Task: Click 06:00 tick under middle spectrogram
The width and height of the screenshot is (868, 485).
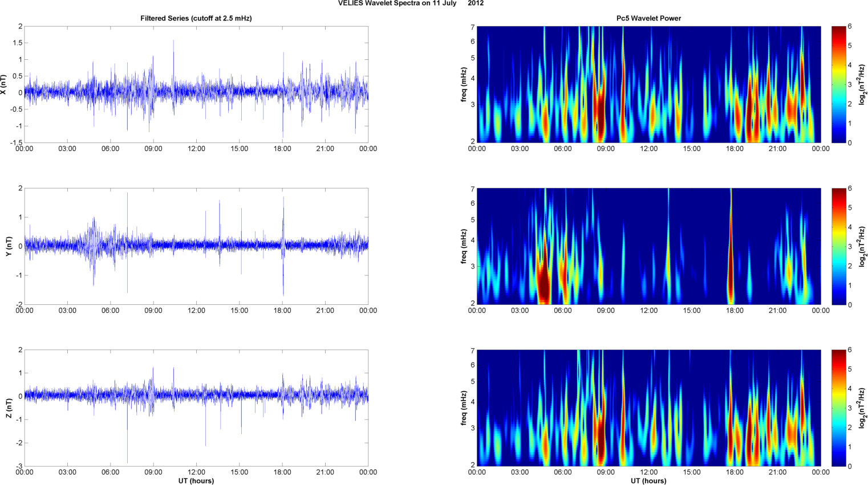Action: click(563, 311)
